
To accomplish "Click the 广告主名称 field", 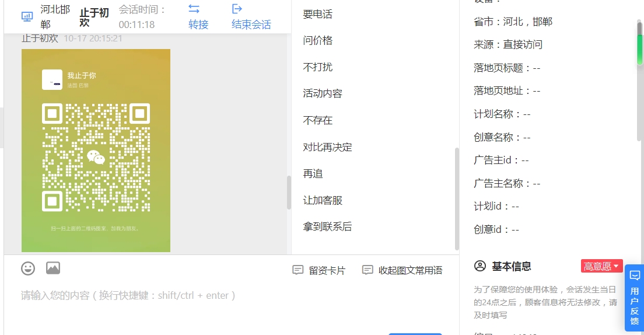I will (x=507, y=183).
